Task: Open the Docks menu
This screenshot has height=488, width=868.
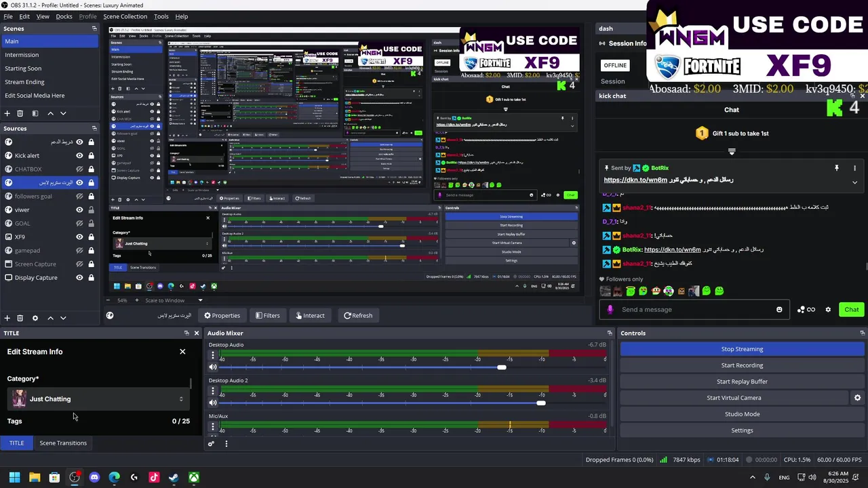Action: [x=64, y=16]
